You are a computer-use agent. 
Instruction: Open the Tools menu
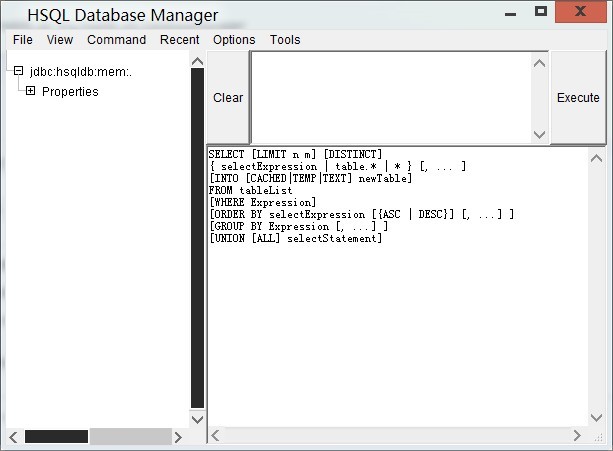click(285, 40)
